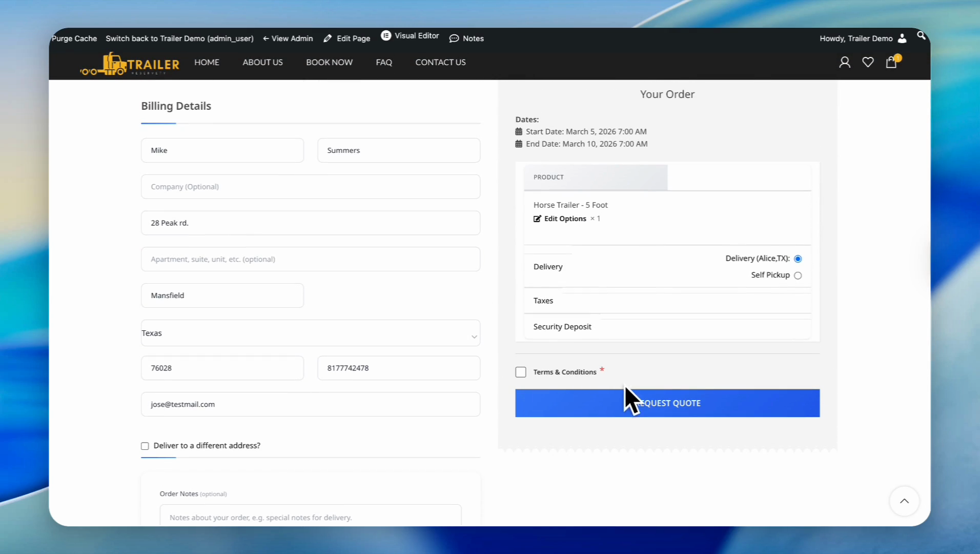Viewport: 980px width, 554px height.
Task: Click the search magnifier icon in admin bar
Action: pyautogui.click(x=921, y=35)
